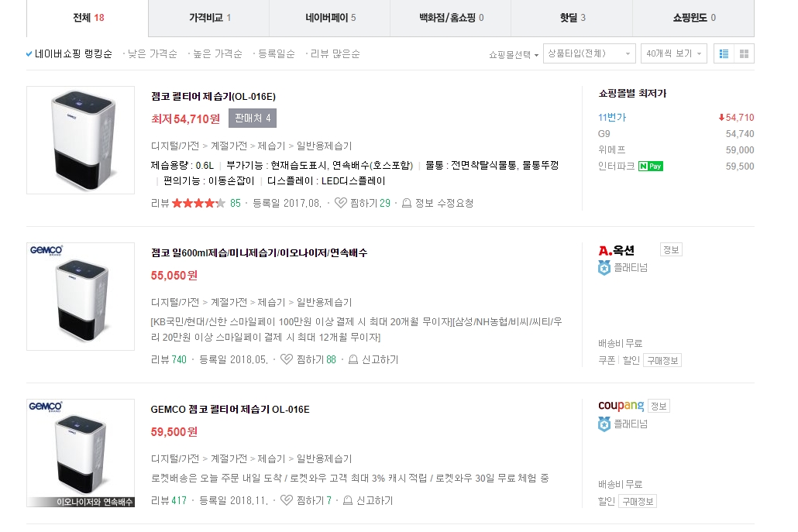Viewport: 798px width, 532px height.
Task: Open 40개씩 보기 dropdown
Action: click(674, 53)
